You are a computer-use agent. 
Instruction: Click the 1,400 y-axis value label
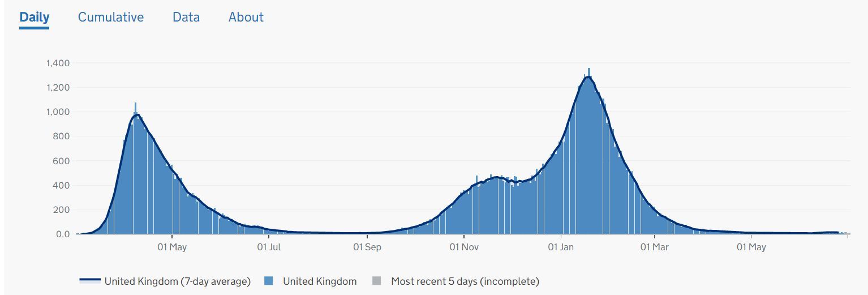tap(58, 63)
